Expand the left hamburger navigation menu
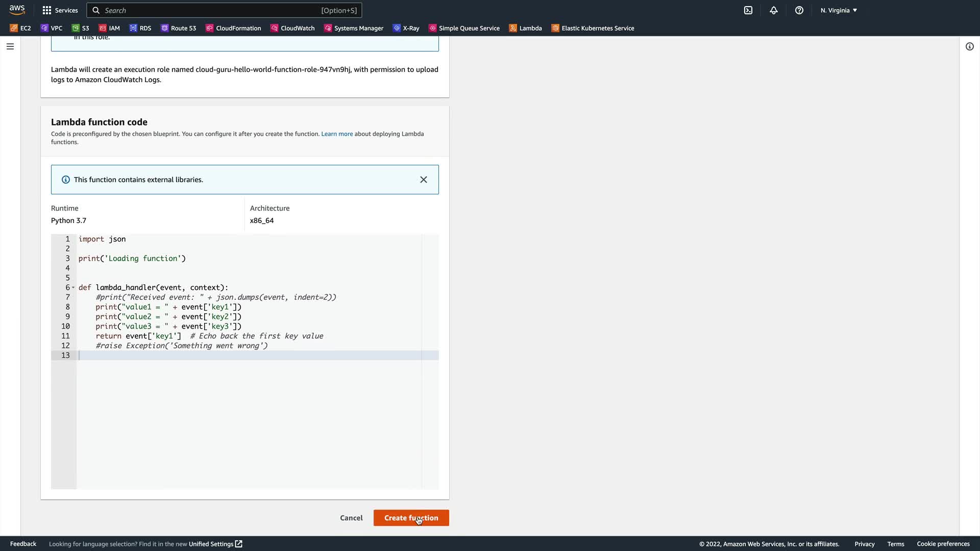The image size is (980, 551). coord(10,46)
